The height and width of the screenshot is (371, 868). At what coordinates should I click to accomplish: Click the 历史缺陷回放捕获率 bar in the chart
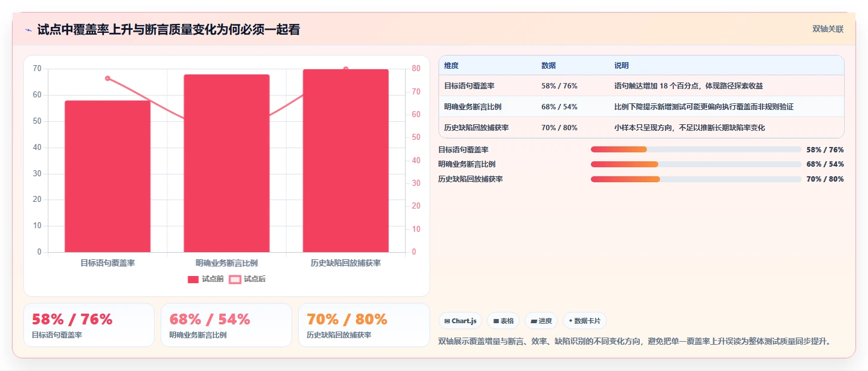click(346, 161)
